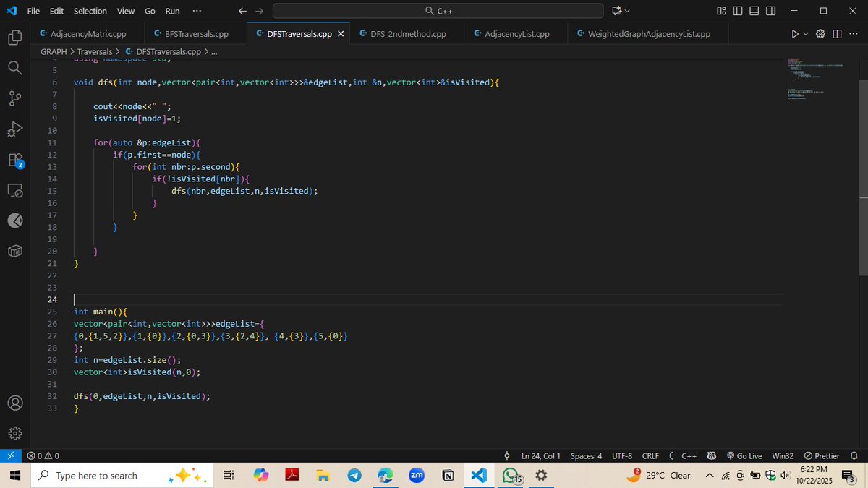This screenshot has width=868, height=488.
Task: Switch to the BFSTraversals.cpp tab
Action: (x=194, y=33)
